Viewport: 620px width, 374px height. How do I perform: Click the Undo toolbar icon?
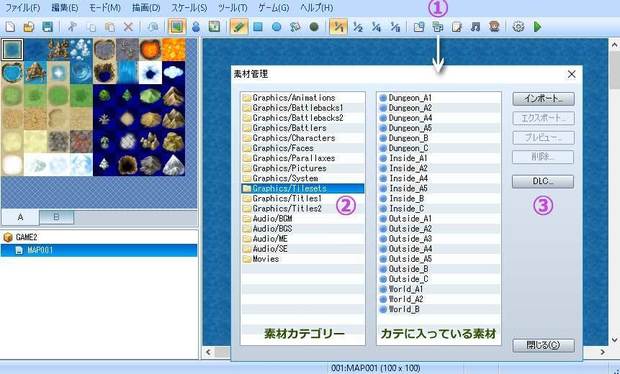153,27
